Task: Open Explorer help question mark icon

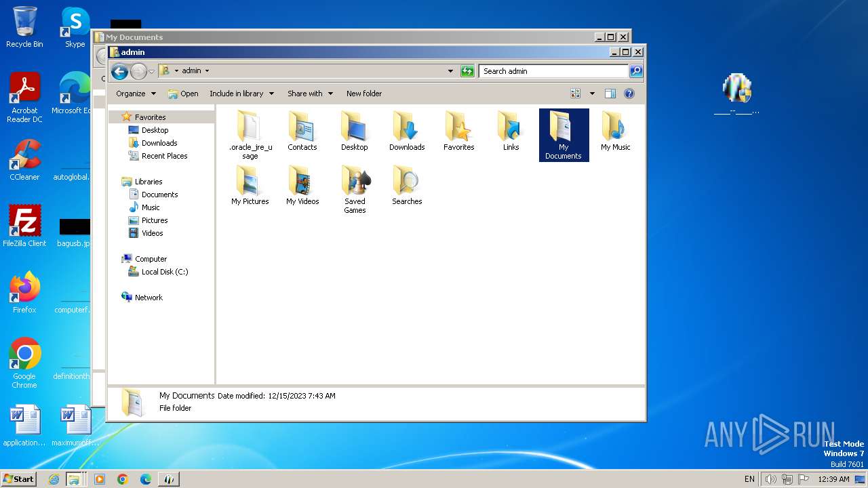Action: 629,94
